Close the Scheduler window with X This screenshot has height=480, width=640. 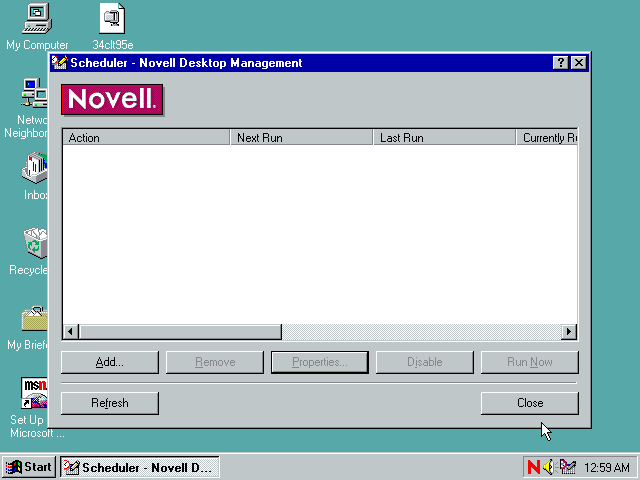[x=579, y=63]
